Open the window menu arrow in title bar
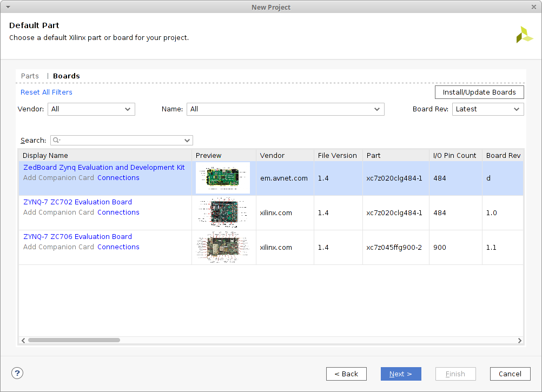542x392 pixels. pyautogui.click(x=8, y=7)
